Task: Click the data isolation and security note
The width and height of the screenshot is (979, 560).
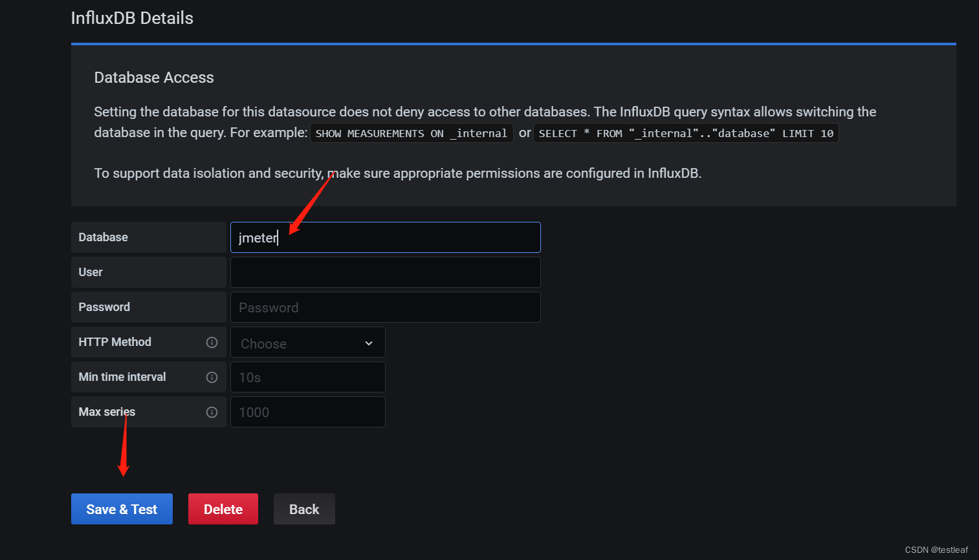Action: pos(398,173)
